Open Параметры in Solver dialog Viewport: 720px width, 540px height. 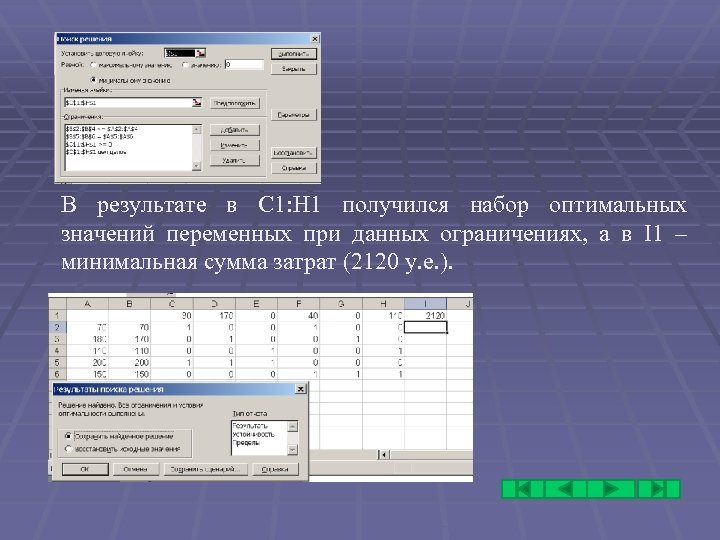click(x=293, y=115)
